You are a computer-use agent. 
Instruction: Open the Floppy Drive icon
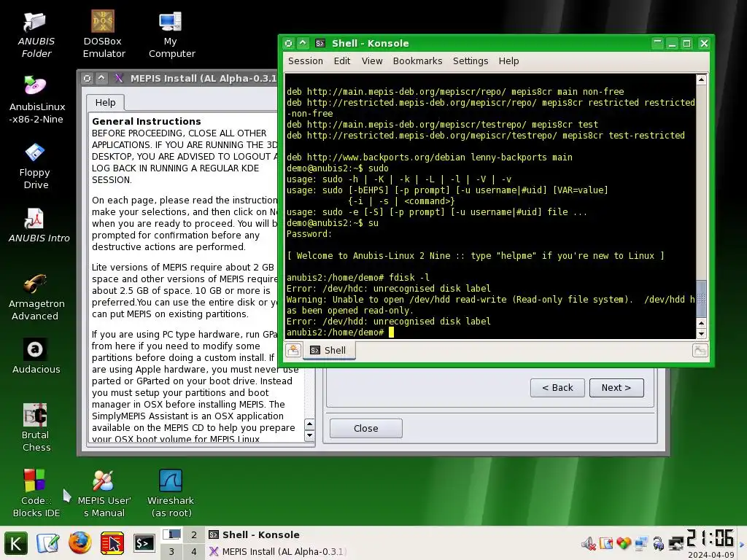click(x=34, y=166)
